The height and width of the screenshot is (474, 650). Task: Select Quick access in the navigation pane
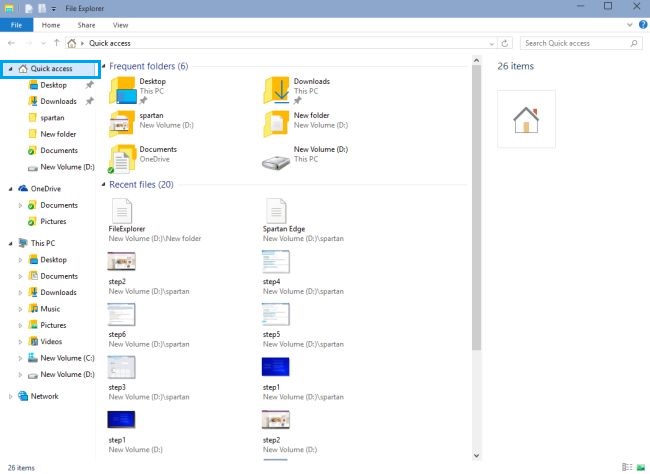51,68
